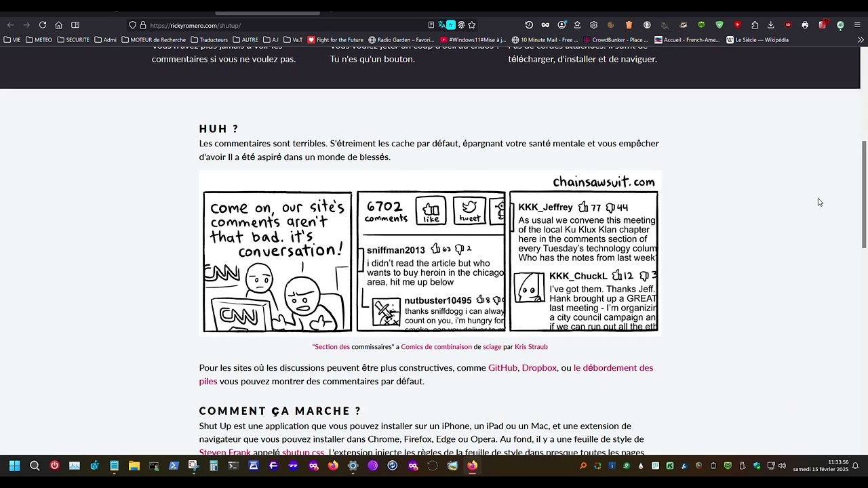This screenshot has width=868, height=488.
Task: Reload the page with the refresh icon
Action: tap(43, 25)
